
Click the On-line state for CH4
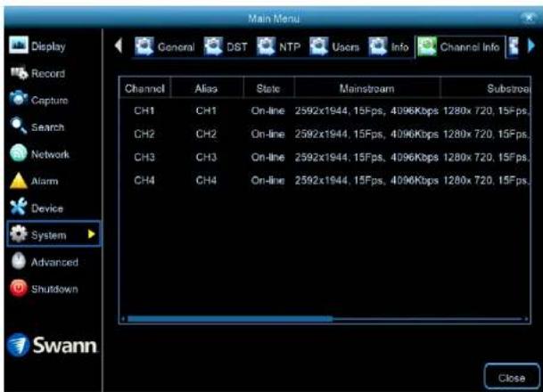pos(268,180)
